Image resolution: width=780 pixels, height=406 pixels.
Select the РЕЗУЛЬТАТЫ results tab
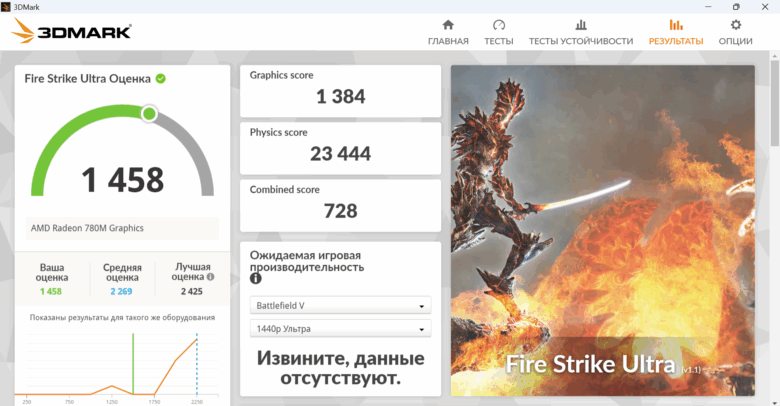(676, 33)
